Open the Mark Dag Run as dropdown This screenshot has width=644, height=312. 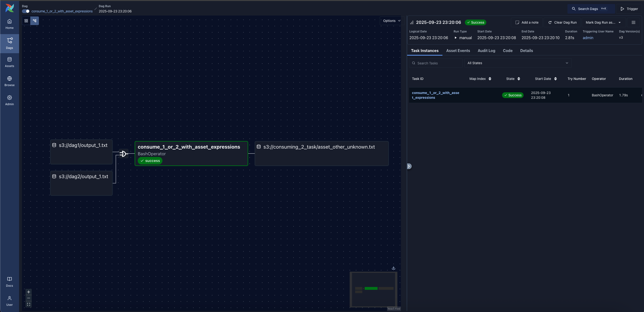tap(603, 22)
